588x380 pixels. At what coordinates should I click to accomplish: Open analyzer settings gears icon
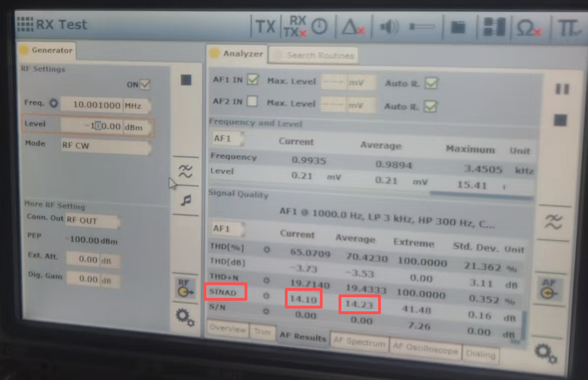click(546, 354)
